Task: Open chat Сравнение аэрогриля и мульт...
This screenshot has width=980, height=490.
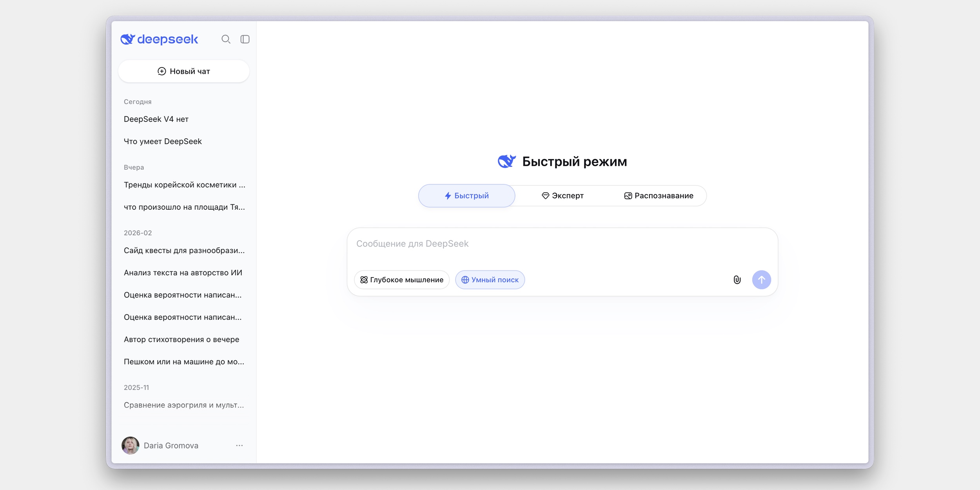Action: point(184,405)
